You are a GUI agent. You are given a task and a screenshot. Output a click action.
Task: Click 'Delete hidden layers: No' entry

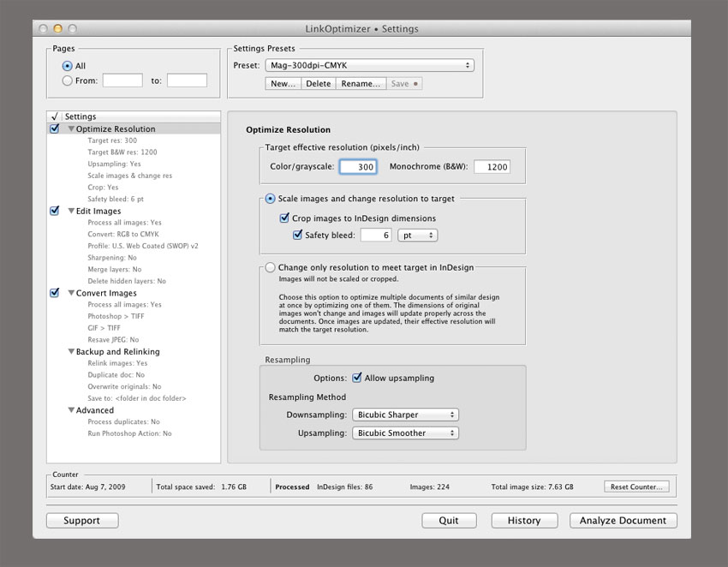point(127,281)
